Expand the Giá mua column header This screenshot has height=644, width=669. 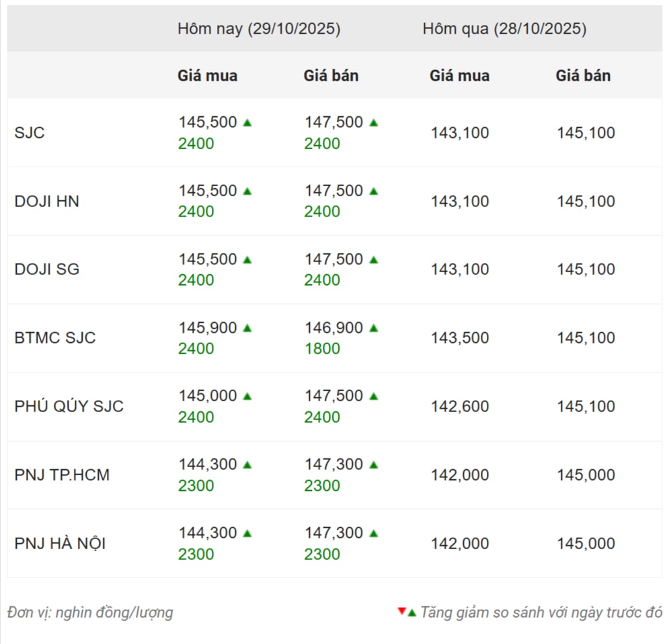(x=206, y=75)
